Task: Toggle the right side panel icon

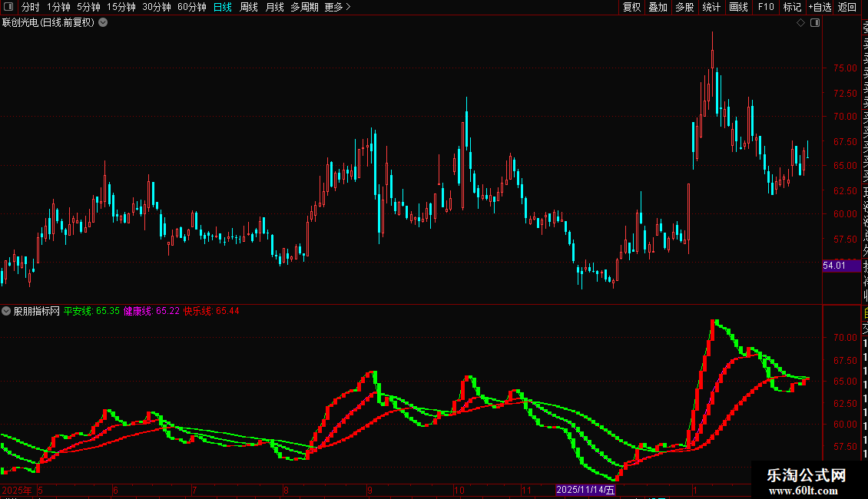Action: tap(815, 23)
